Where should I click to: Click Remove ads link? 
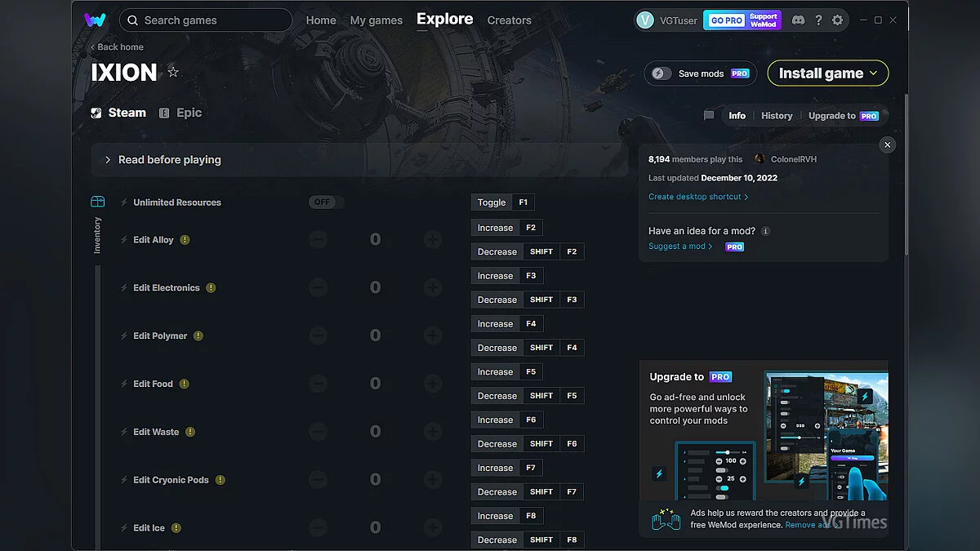809,525
